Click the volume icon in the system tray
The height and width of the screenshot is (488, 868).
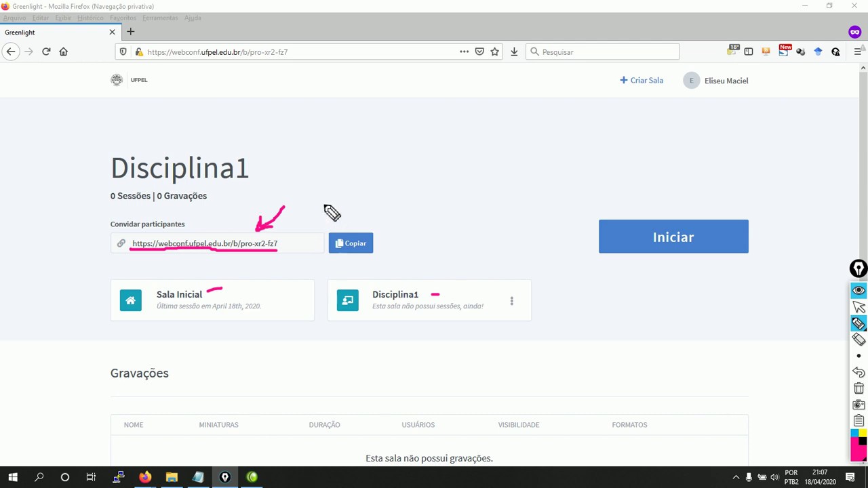click(x=774, y=477)
